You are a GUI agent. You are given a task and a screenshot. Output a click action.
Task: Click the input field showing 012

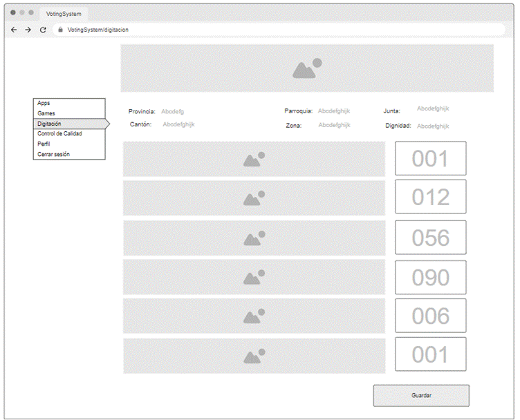pyautogui.click(x=430, y=198)
